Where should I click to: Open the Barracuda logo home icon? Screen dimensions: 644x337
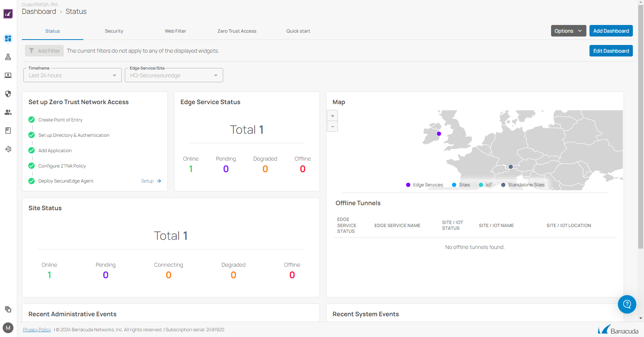8,14
